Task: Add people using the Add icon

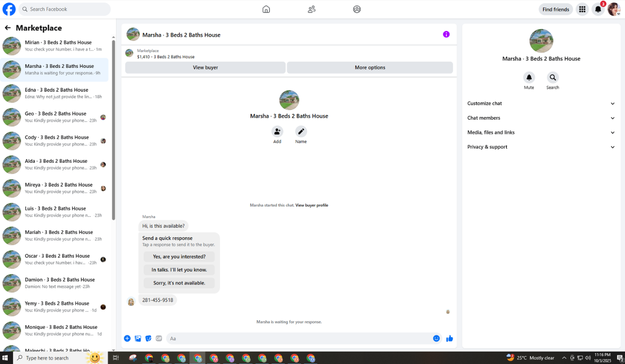Action: [277, 132]
